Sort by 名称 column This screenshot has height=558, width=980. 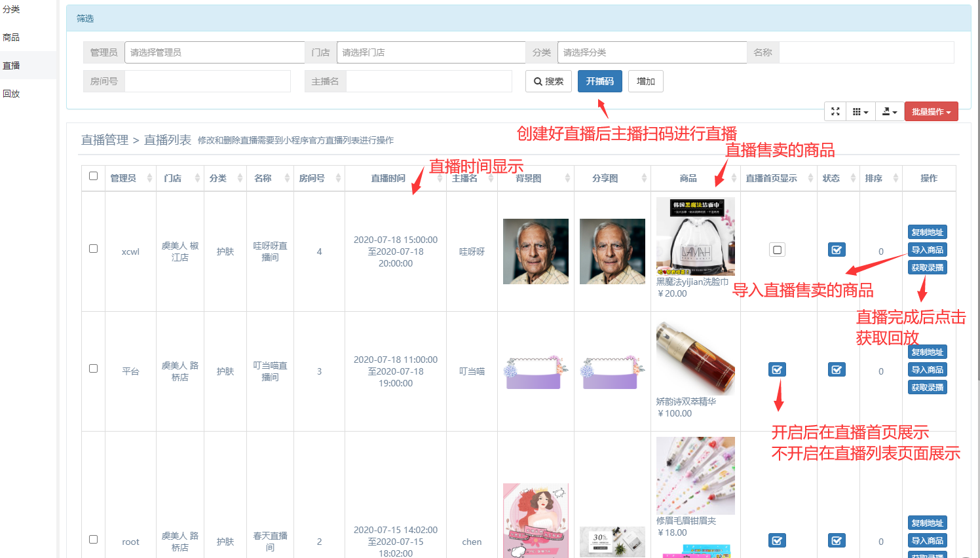click(x=270, y=178)
